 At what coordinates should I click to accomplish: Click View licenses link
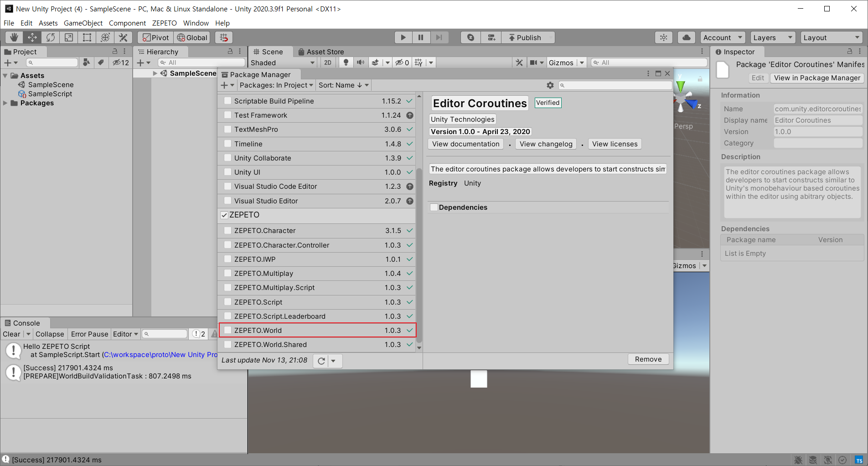615,144
